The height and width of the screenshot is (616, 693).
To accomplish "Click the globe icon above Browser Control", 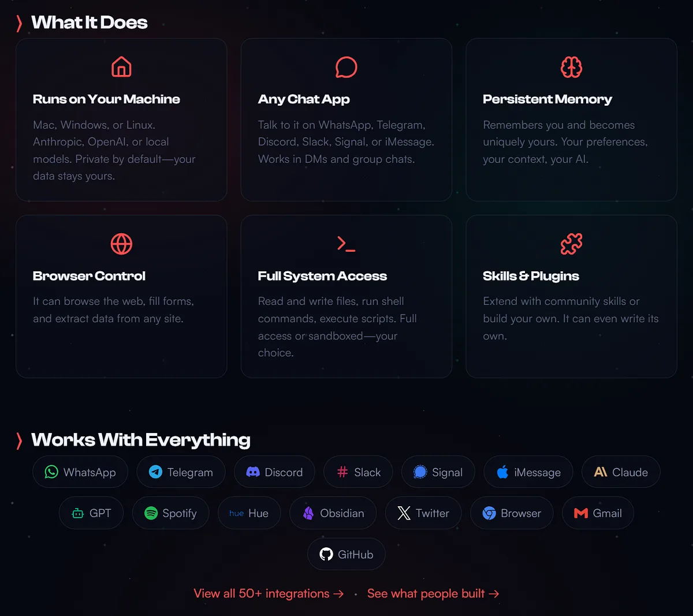I will [121, 244].
